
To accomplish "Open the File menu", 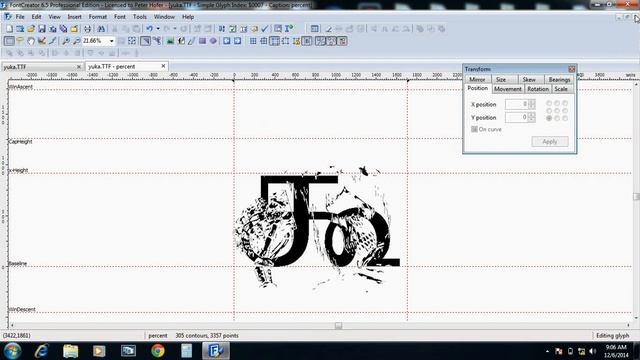I will [20, 17].
